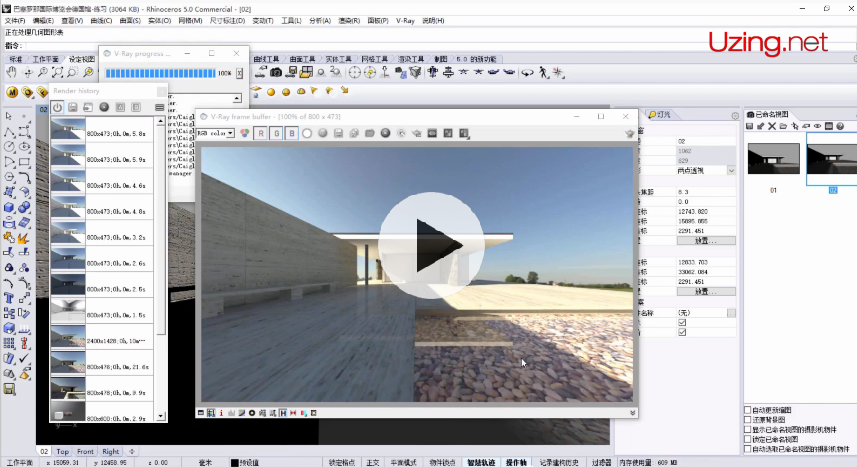Toggle the green channel button in frame buffer

click(x=276, y=133)
